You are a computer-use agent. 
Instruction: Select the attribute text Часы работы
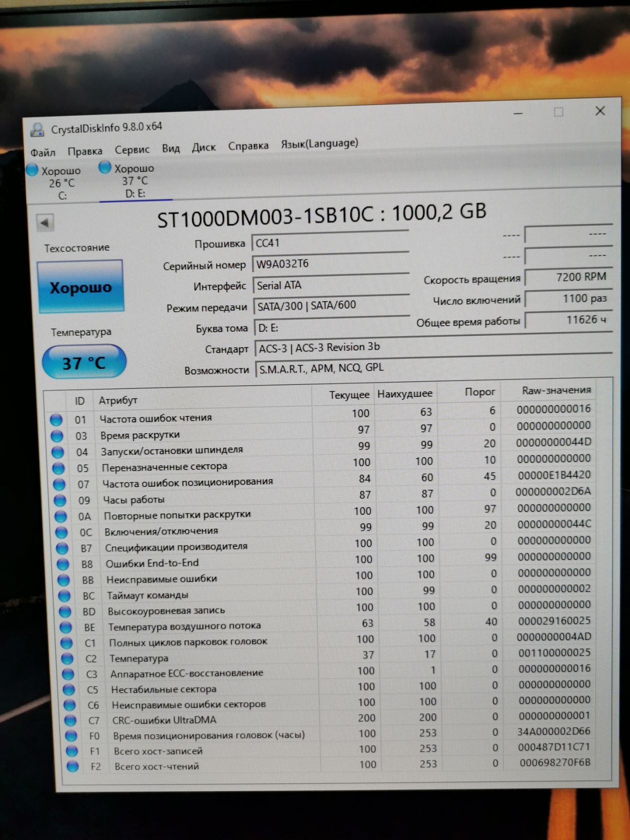pyautogui.click(x=133, y=499)
